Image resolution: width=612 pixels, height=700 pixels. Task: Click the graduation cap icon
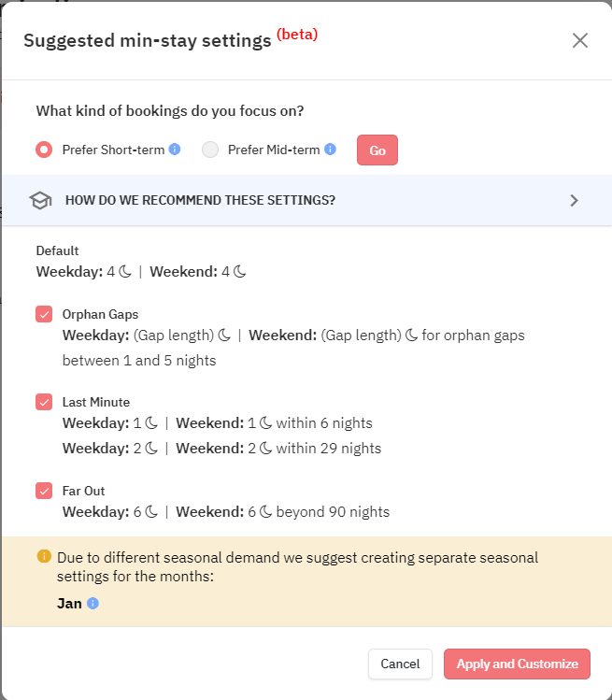pyautogui.click(x=40, y=200)
